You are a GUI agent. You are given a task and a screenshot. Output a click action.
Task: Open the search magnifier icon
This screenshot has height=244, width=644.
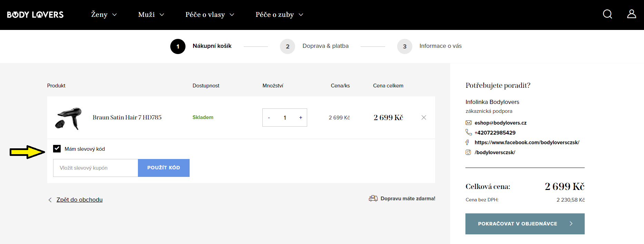(607, 14)
